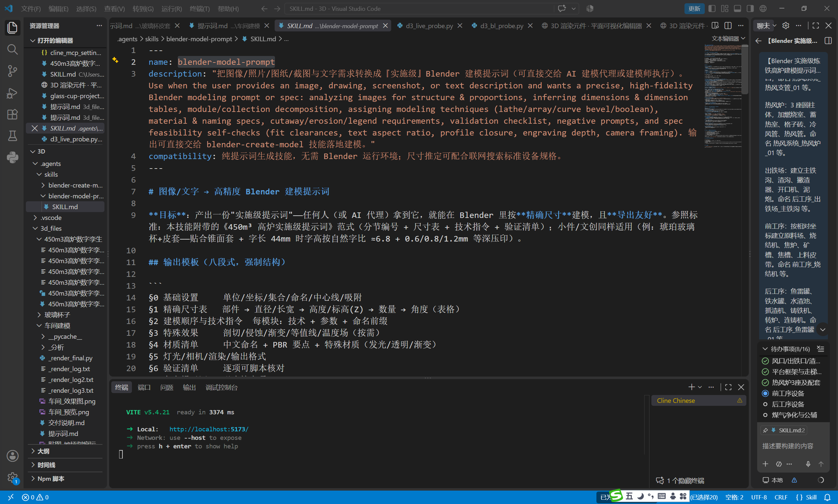The image size is (838, 504).
Task: Click the title bar command center search
Action: (x=419, y=9)
